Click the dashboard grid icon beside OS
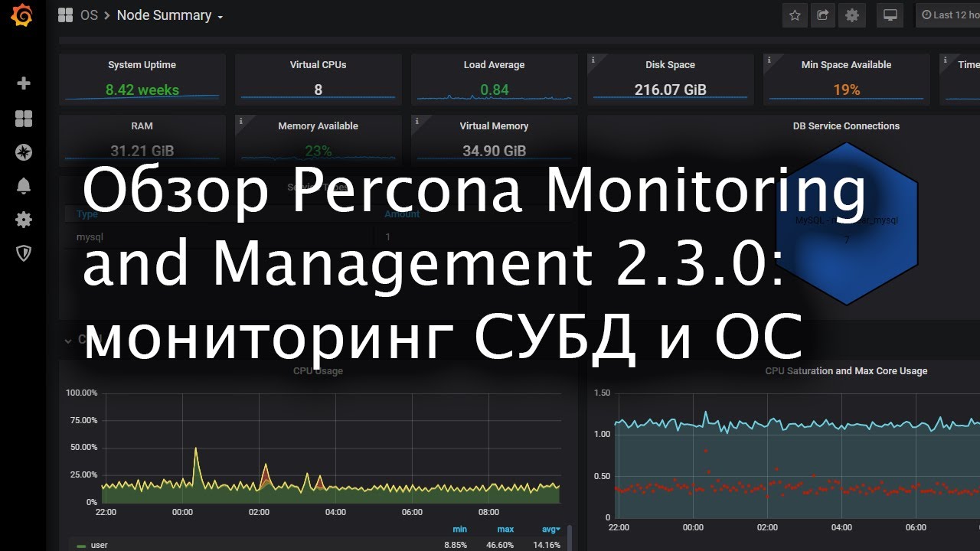The height and width of the screenshot is (551, 980). (x=66, y=15)
